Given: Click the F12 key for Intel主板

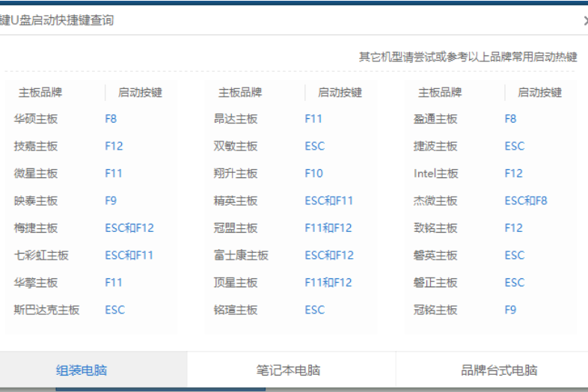Looking at the screenshot, I should point(514,174).
